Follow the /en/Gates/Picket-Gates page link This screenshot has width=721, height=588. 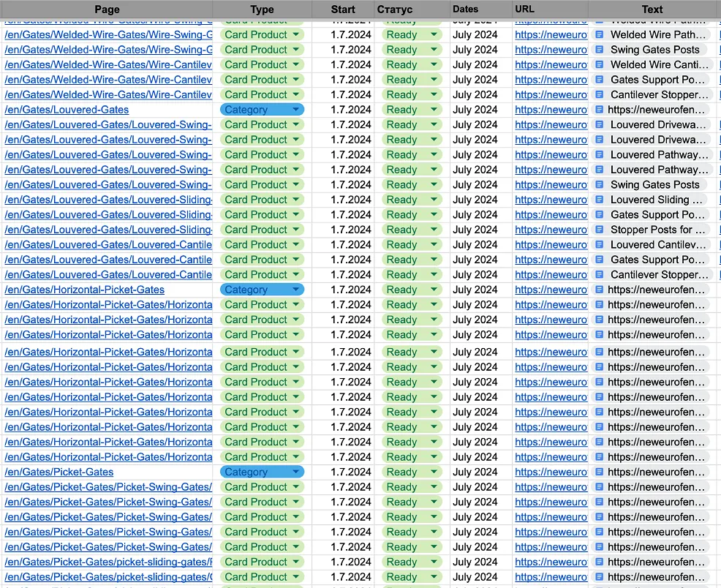click(58, 472)
